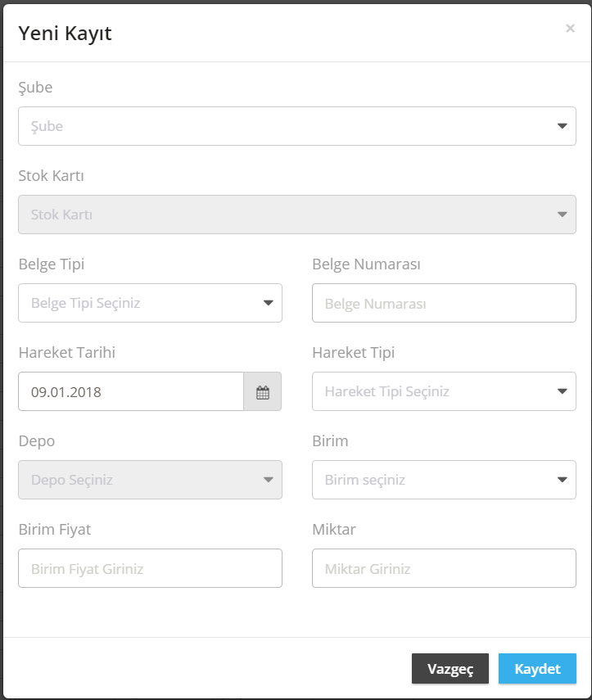The height and width of the screenshot is (700, 592).
Task: Expand the Birim seçiniz dropdown
Action: (x=444, y=480)
